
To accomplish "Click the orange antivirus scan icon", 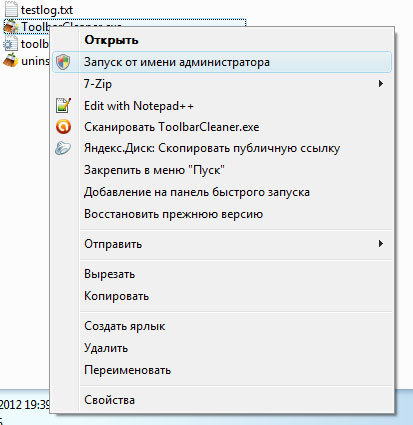I will point(63,127).
